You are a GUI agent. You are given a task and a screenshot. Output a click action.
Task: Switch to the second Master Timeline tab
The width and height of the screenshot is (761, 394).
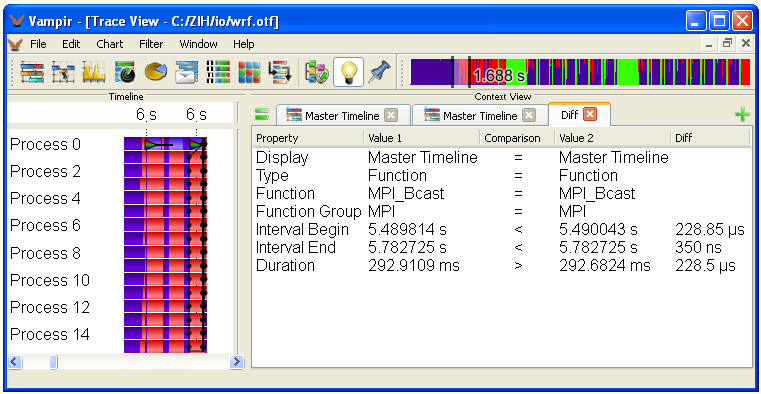(480, 115)
